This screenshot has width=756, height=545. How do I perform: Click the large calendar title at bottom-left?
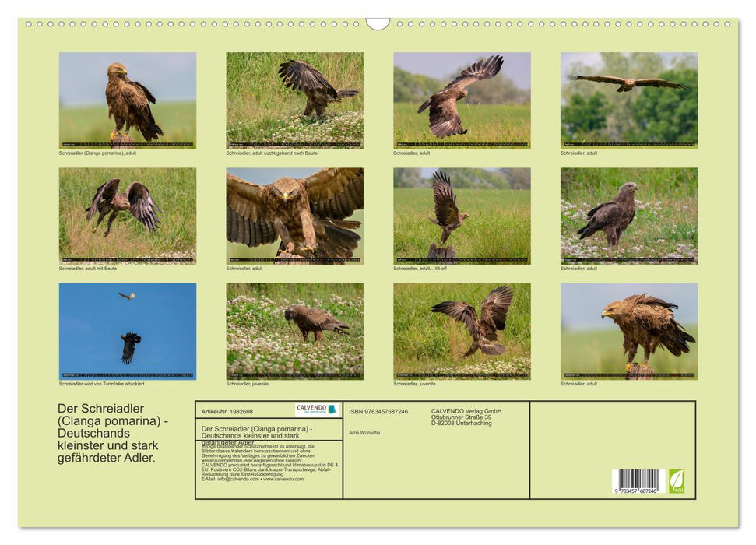[x=113, y=433]
